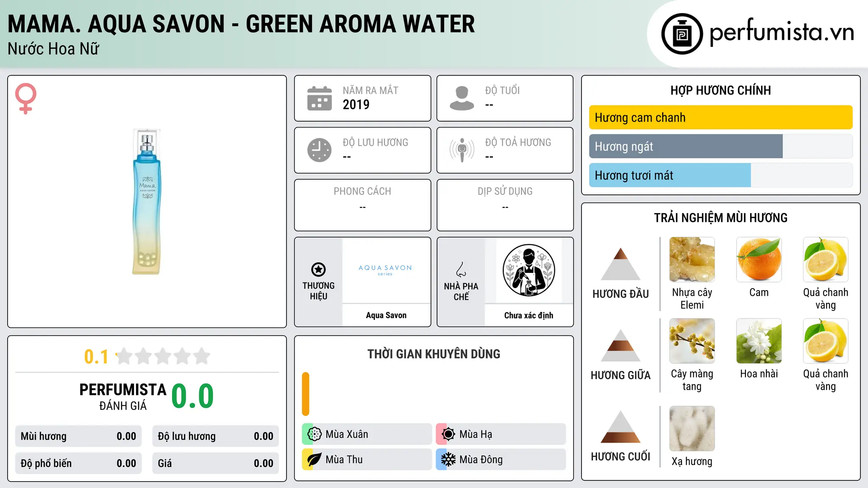Click the Nhựa cây Elemi note name
This screenshot has width=868, height=488.
(x=692, y=299)
